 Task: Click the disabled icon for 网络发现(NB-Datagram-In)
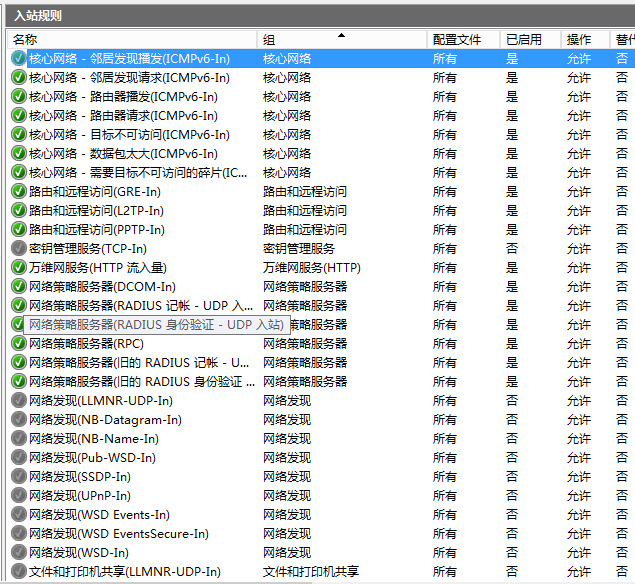(x=19, y=420)
